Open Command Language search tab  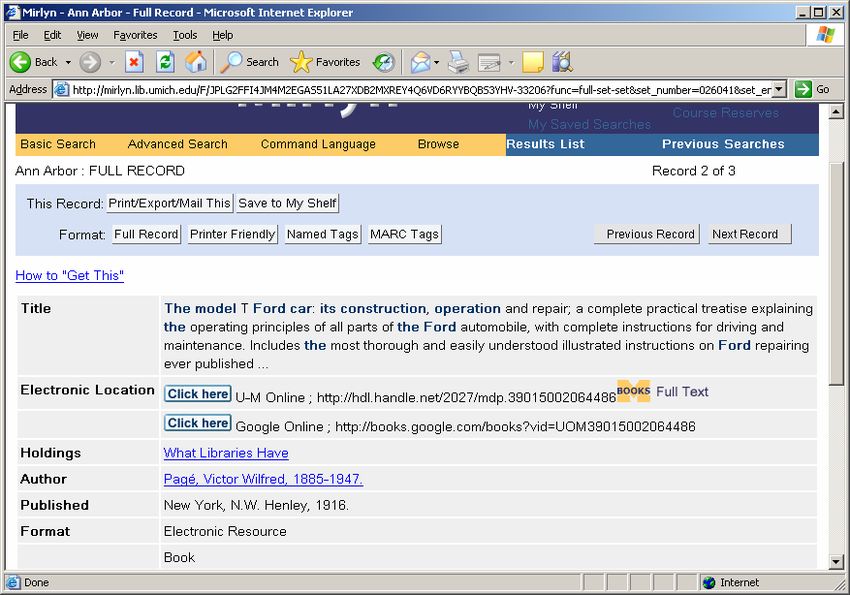click(318, 144)
